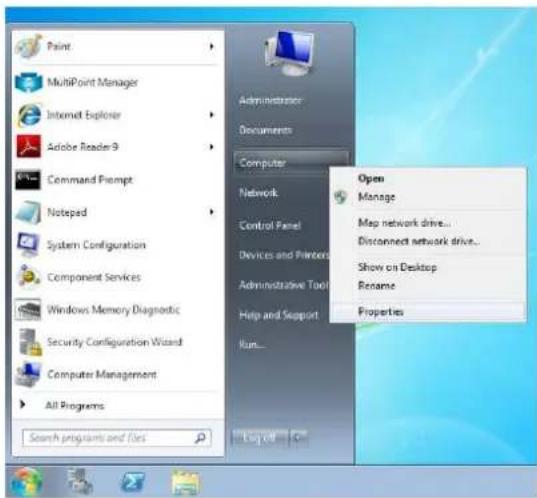Open Help and Support
537x498 pixels.
pos(279,315)
